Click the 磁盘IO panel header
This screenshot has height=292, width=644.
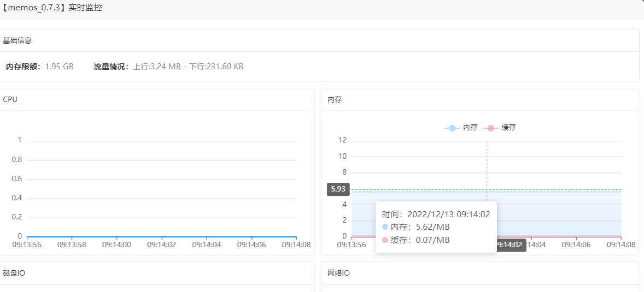pyautogui.click(x=14, y=273)
